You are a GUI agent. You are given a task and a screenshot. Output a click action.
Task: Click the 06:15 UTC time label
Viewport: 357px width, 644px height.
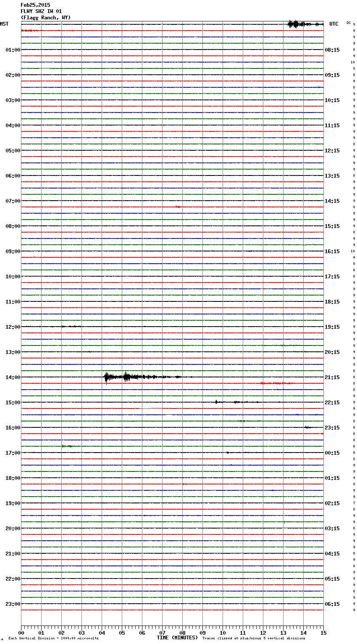click(x=332, y=604)
